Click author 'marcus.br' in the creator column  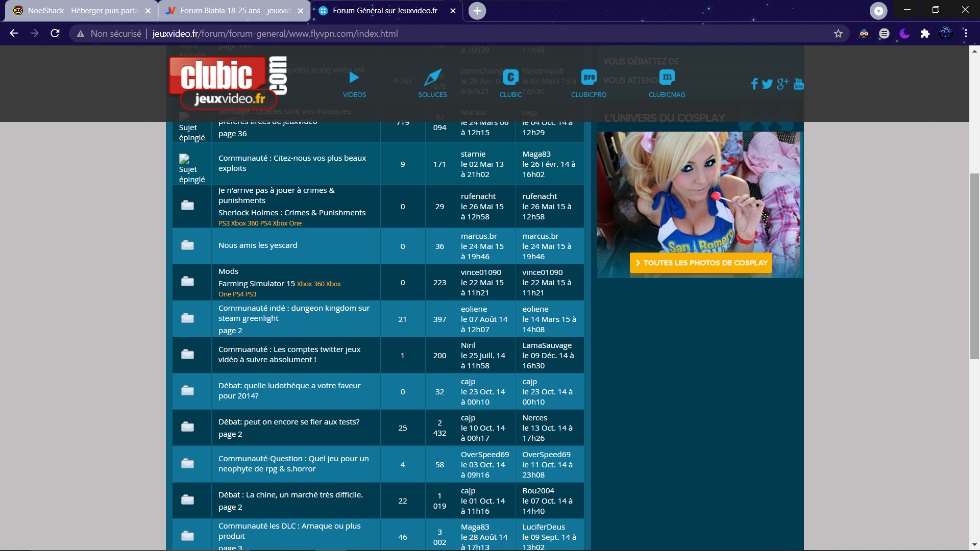(x=479, y=236)
